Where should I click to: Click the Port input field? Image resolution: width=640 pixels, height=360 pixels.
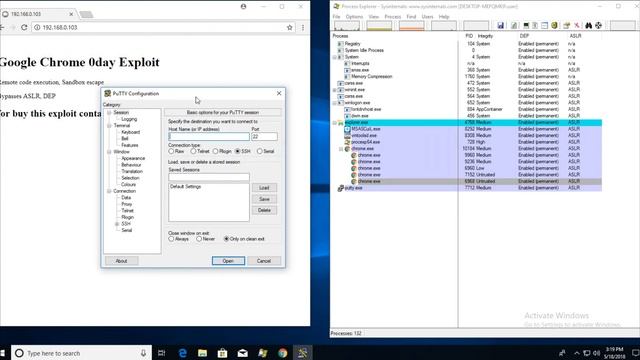point(264,137)
